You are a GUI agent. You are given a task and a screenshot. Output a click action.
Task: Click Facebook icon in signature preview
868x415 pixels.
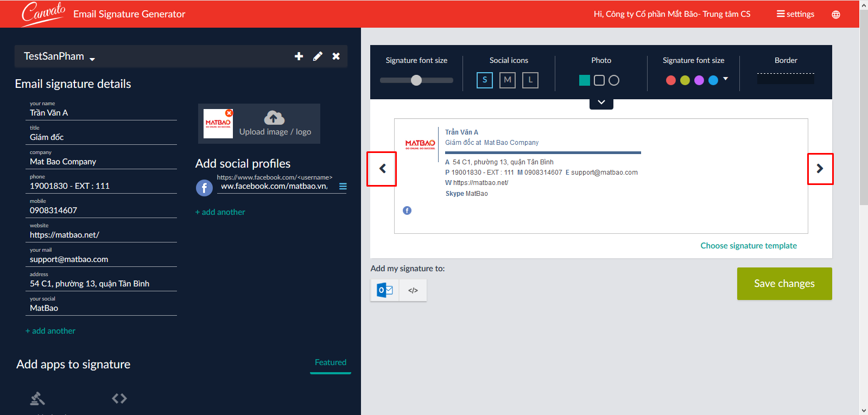(407, 210)
